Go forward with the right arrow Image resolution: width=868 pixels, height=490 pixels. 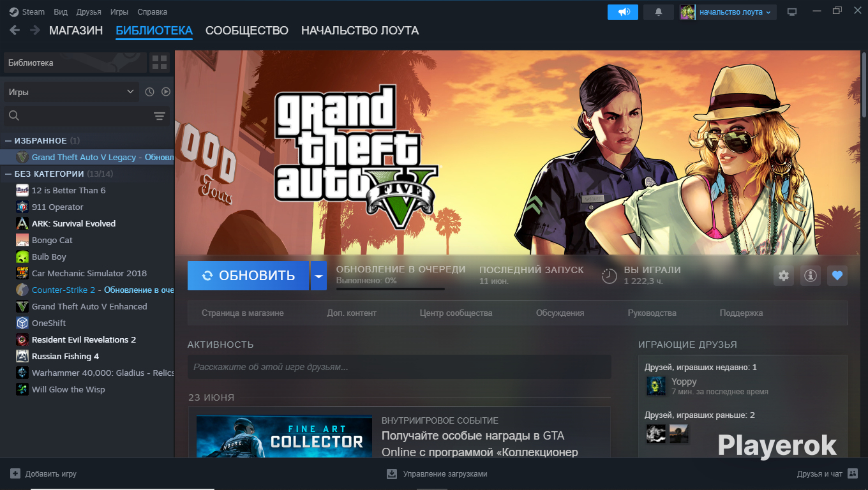tap(35, 30)
